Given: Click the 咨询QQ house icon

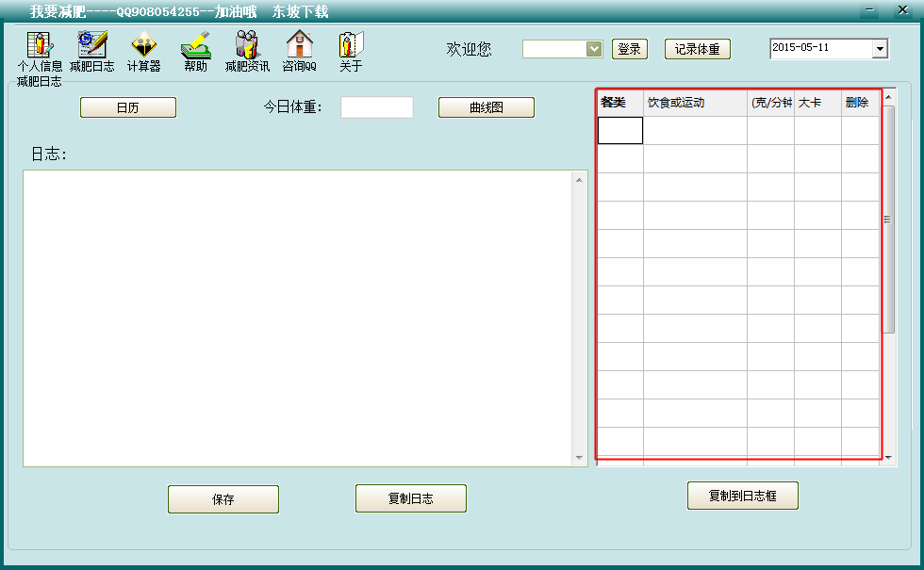Looking at the screenshot, I should 300,52.
